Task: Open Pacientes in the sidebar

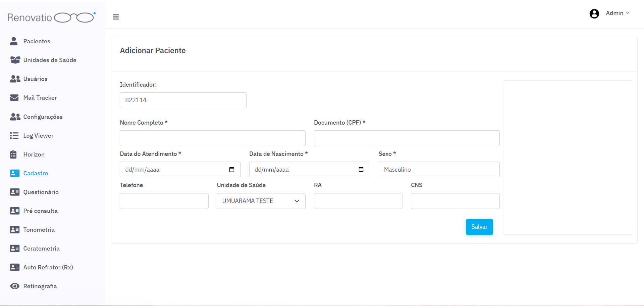Action: [37, 41]
